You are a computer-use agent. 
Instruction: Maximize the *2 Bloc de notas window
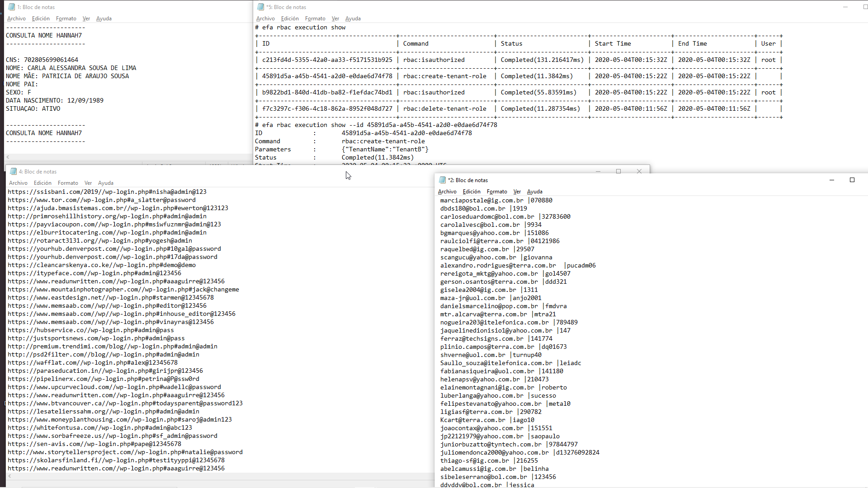point(852,180)
